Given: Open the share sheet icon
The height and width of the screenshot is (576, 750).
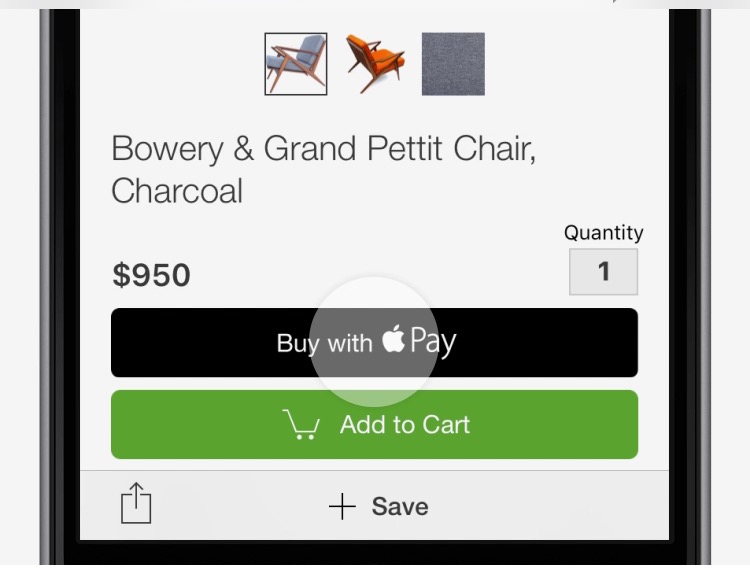Looking at the screenshot, I should point(136,504).
